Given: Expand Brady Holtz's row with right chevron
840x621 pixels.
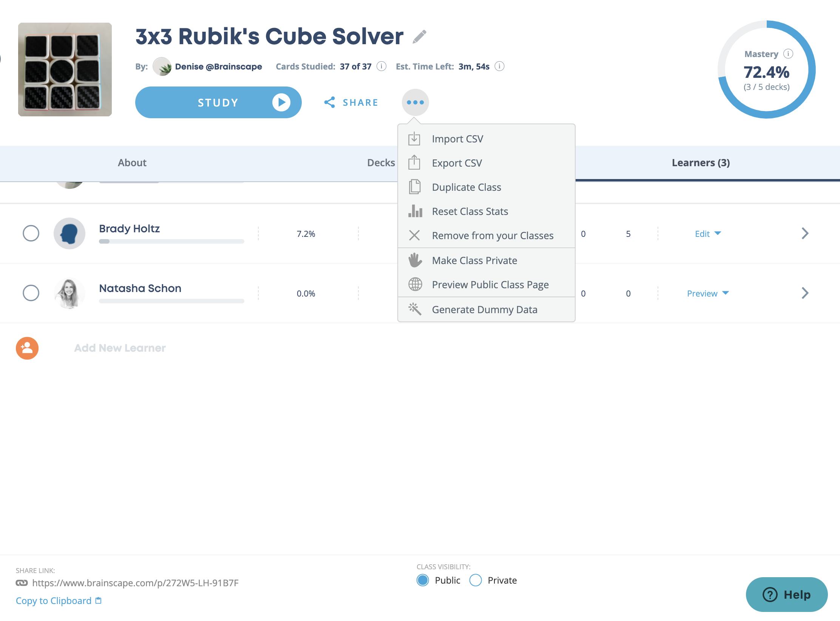Looking at the screenshot, I should pyautogui.click(x=805, y=233).
